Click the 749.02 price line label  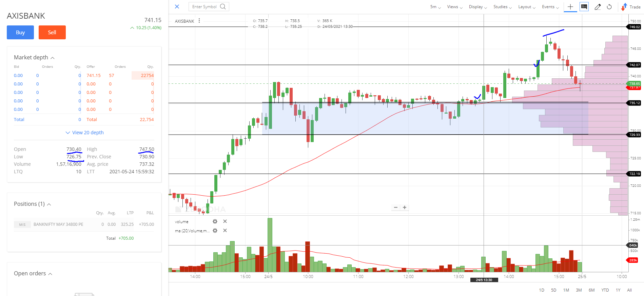pos(634,27)
